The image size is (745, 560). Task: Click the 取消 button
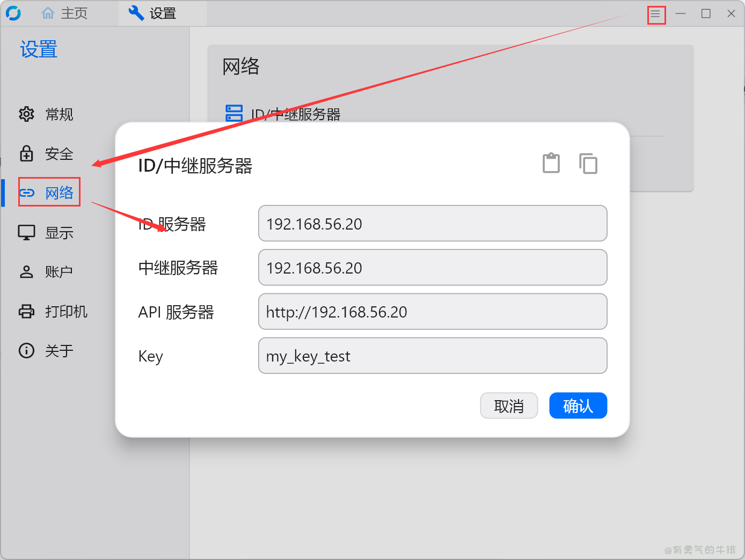coord(509,406)
